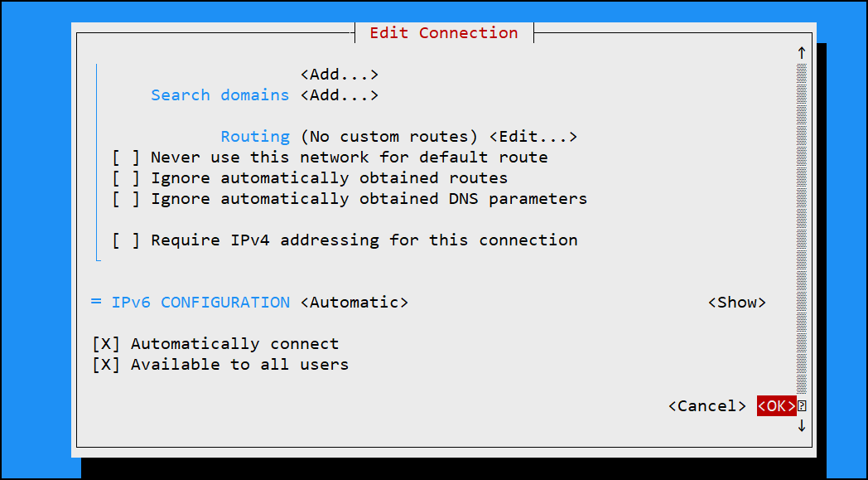Click the equals marker before IPv6 CONFIGURATION

96,303
